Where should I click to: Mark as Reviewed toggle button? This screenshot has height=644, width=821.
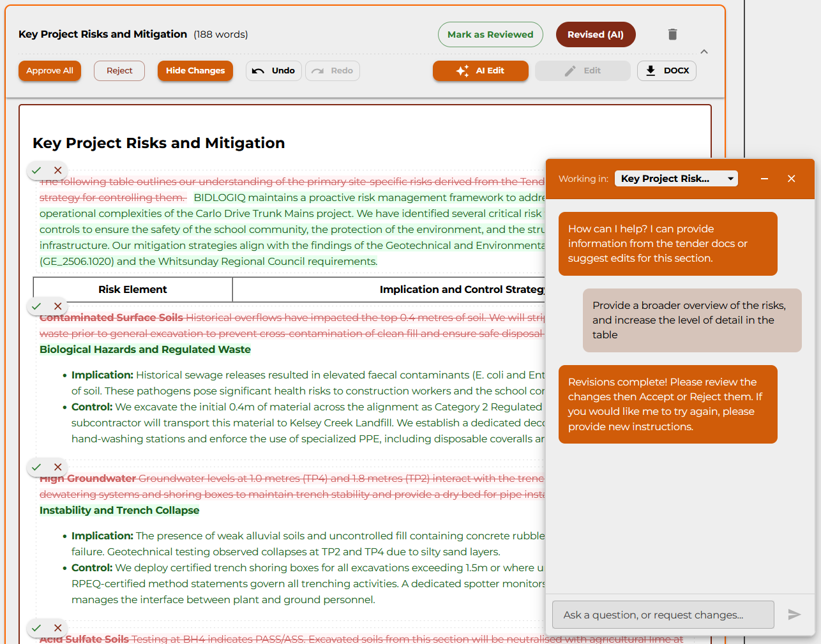[x=490, y=34]
